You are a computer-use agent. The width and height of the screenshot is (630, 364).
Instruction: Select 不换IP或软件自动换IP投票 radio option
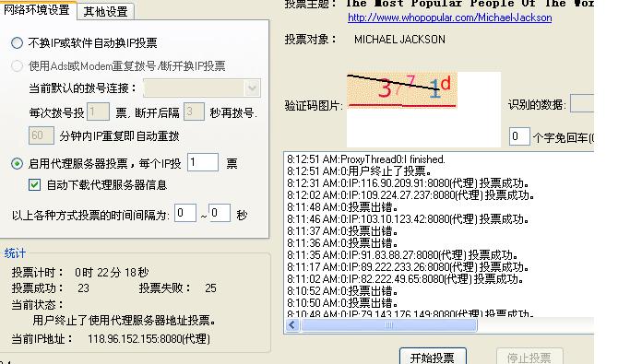pyautogui.click(x=17, y=43)
